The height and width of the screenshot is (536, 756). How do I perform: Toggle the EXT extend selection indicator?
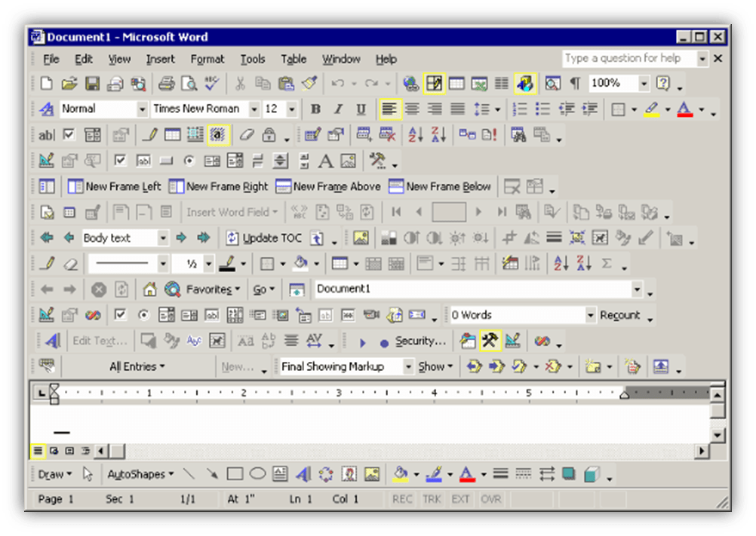pyautogui.click(x=460, y=499)
